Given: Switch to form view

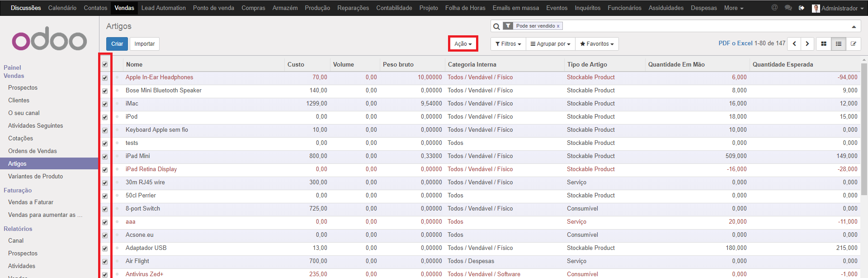Looking at the screenshot, I should point(854,44).
